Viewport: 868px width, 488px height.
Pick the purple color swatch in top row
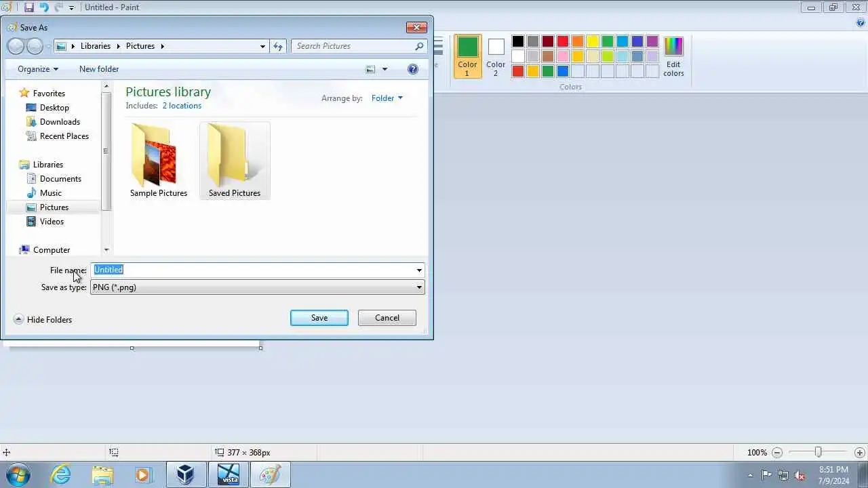[652, 41]
